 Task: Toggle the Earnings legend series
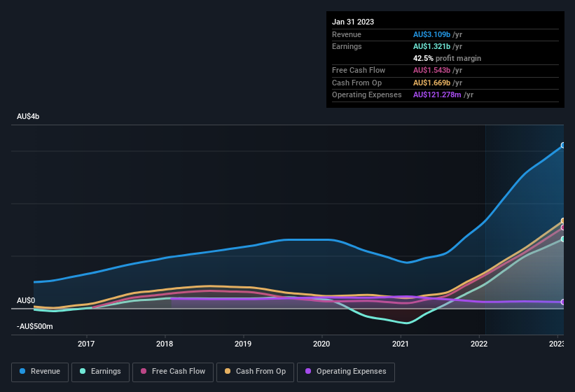click(100, 372)
